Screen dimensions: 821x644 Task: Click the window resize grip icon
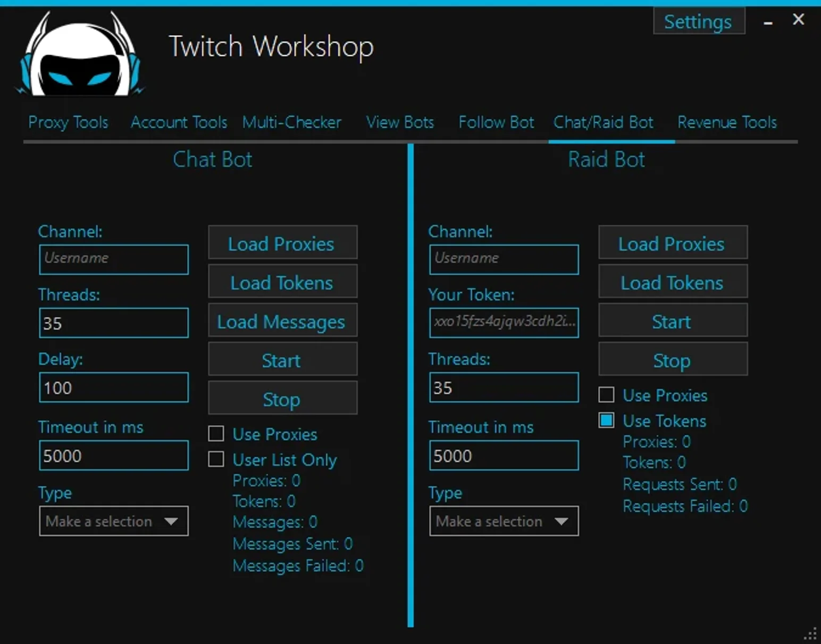pos(810,634)
